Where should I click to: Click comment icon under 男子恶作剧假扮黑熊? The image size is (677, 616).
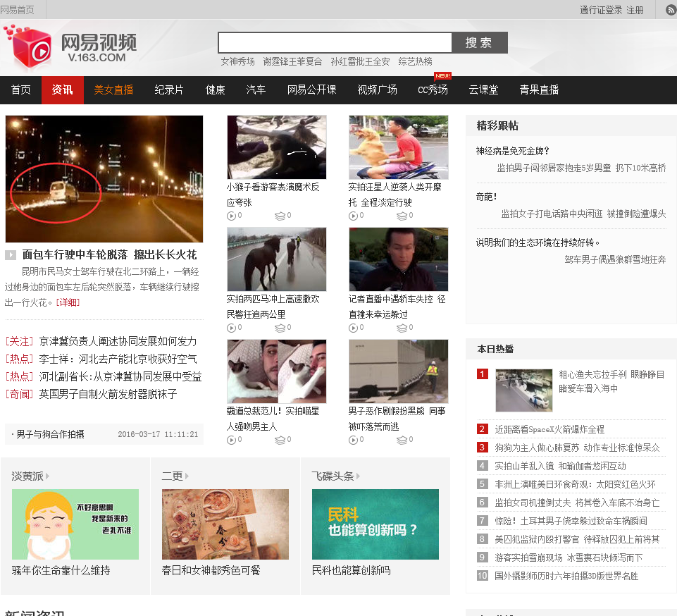click(402, 440)
